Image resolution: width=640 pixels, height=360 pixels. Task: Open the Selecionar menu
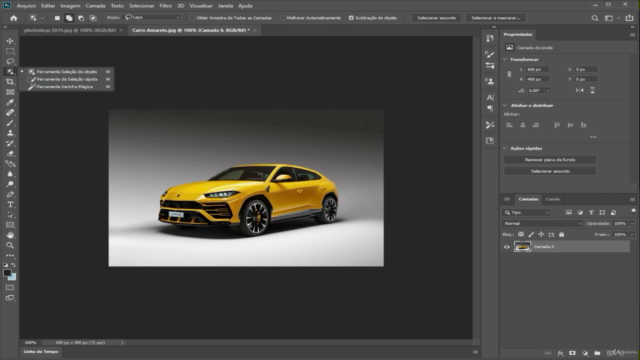tap(142, 6)
